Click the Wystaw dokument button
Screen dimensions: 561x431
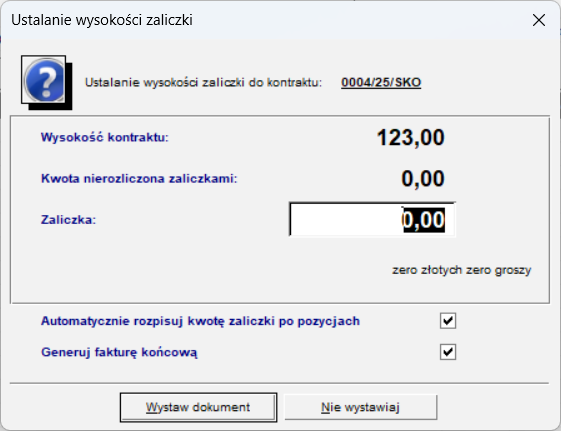(x=198, y=407)
